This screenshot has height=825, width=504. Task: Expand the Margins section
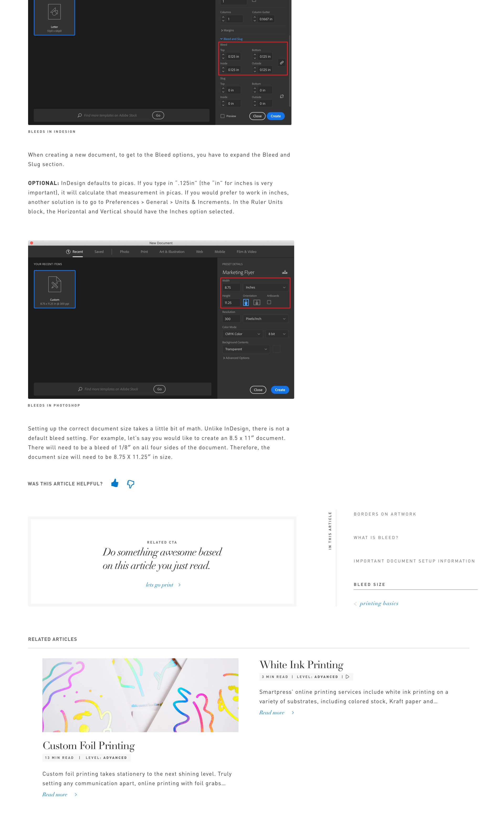[228, 30]
